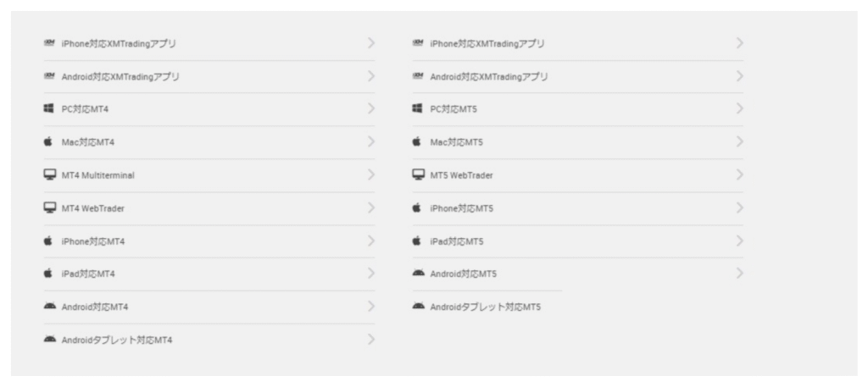
Task: Select Androidタブレット対応MT5 link
Action: pos(485,307)
